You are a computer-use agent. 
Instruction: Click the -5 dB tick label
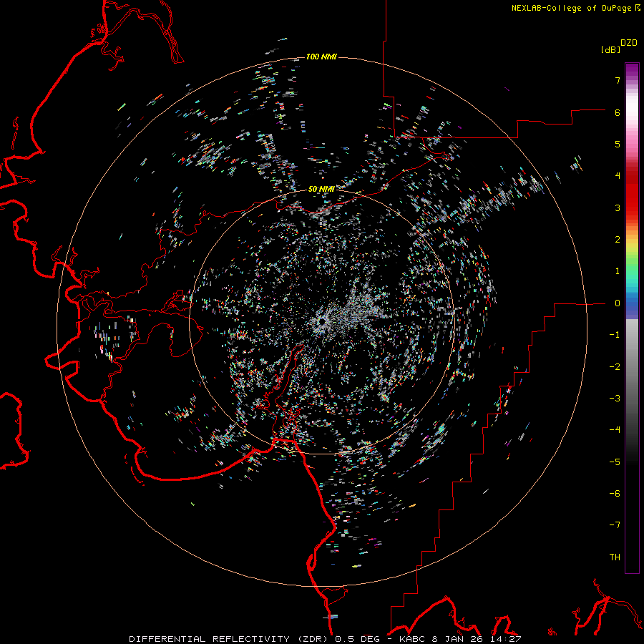(615, 462)
